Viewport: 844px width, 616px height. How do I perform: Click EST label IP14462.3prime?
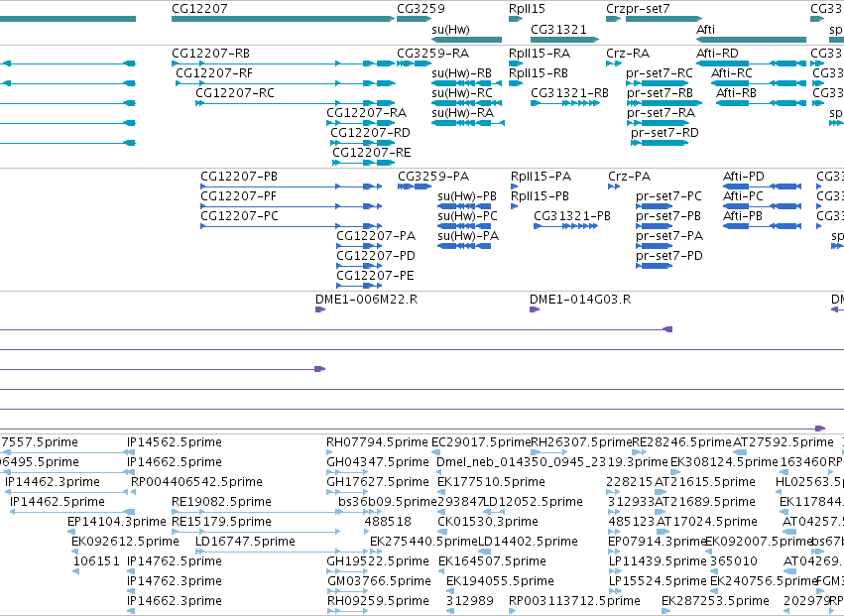click(53, 482)
